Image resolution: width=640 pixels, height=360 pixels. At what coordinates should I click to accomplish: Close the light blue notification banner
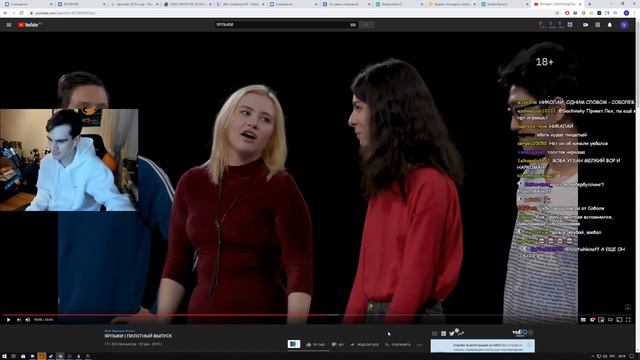pos(529,345)
